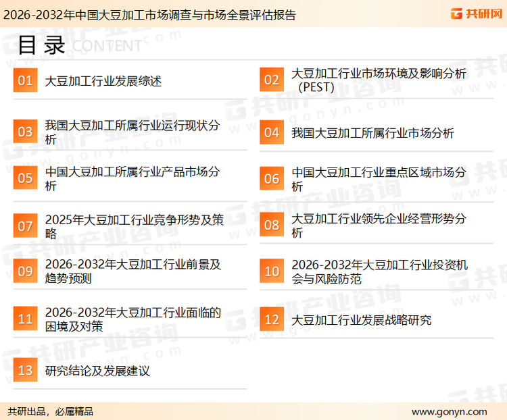Click the orange 11 chapter number box
This screenshot has width=507, height=420.
25,319
